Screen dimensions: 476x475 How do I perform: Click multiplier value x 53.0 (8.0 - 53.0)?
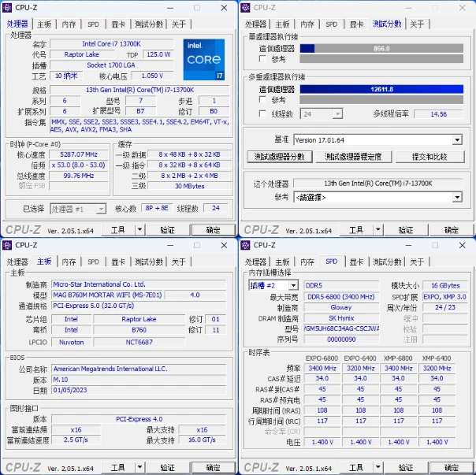79,165
